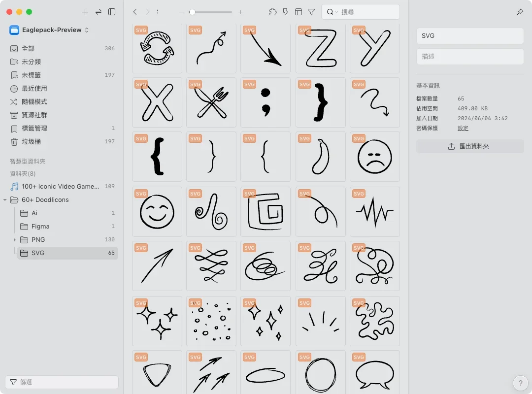This screenshot has width=532, height=394.
Task: Select the rounded triangle doodle thumbnail
Action: pos(157,373)
